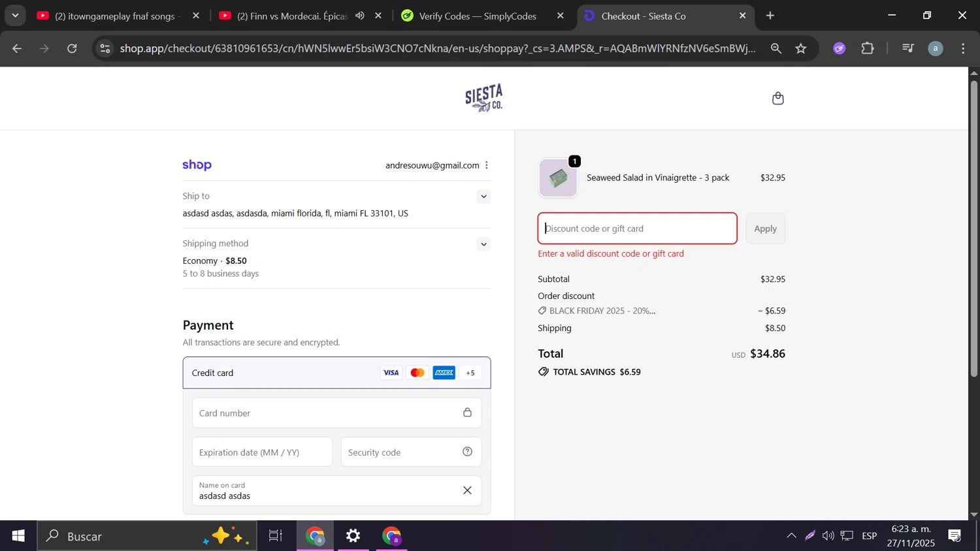Click the address bar URL
Viewport: 980px width, 551px height.
pyautogui.click(x=438, y=48)
